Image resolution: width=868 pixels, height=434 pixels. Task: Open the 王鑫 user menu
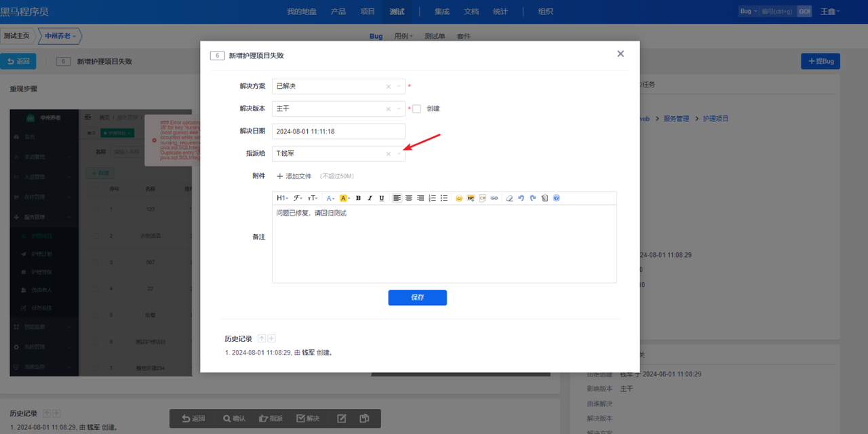(830, 12)
